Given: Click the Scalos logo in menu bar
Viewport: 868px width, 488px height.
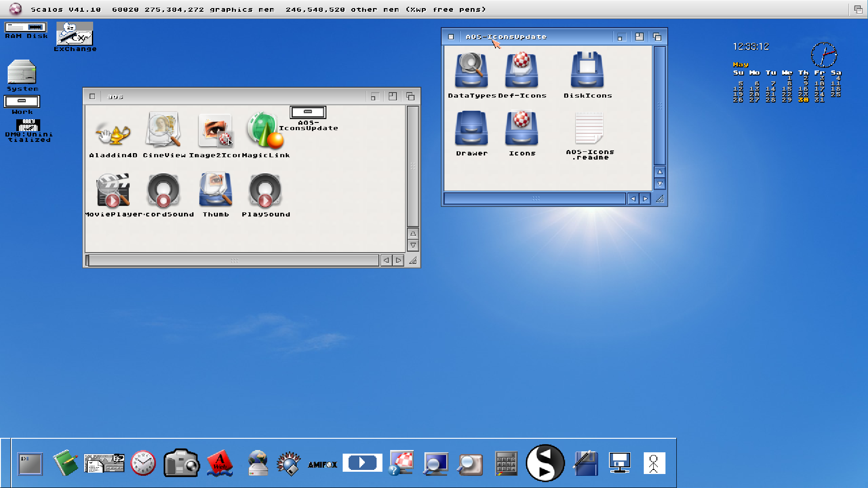Looking at the screenshot, I should click(15, 9).
